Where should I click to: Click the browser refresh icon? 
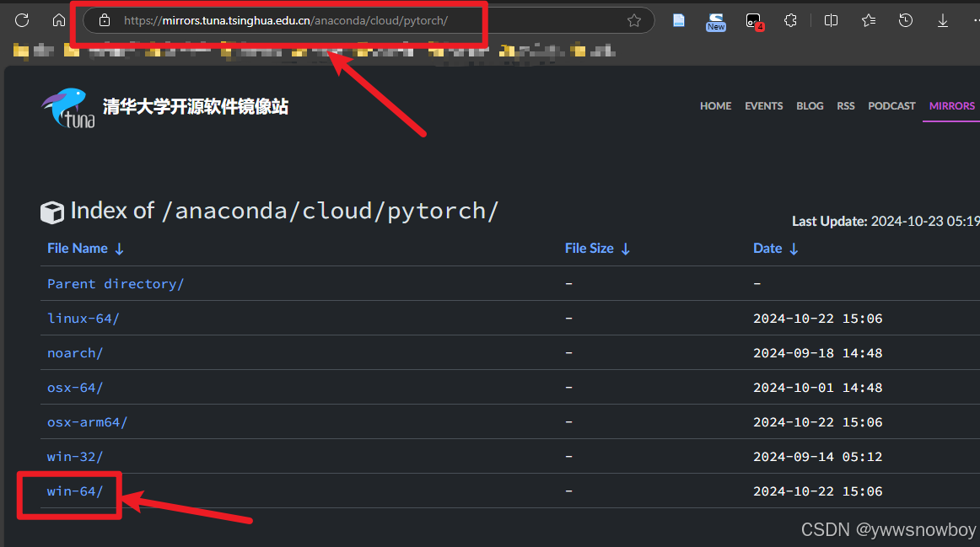22,20
